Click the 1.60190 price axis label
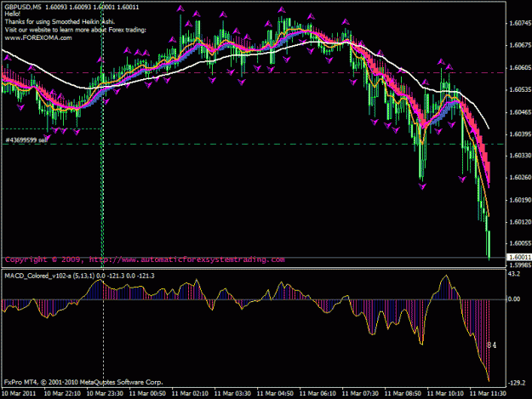The height and width of the screenshot is (399, 532). (x=520, y=200)
